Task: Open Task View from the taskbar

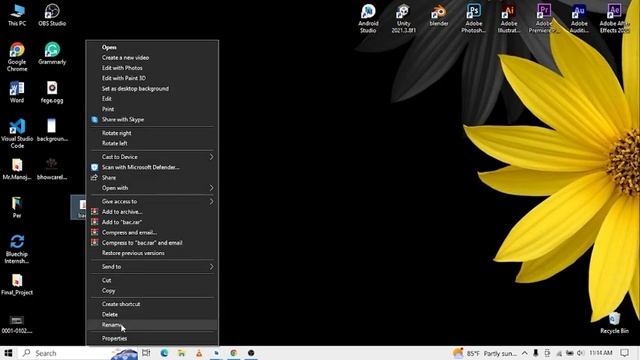Action: (x=146, y=353)
